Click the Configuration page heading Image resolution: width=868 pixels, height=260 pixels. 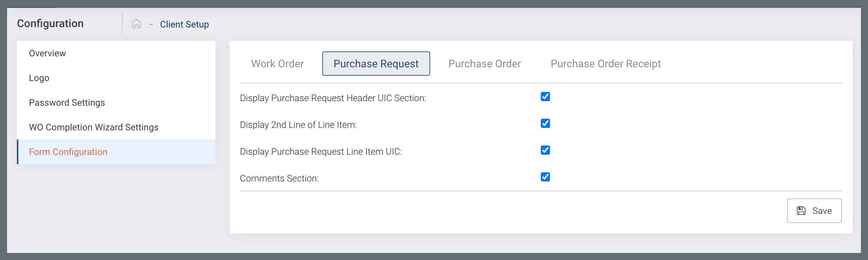pyautogui.click(x=50, y=24)
